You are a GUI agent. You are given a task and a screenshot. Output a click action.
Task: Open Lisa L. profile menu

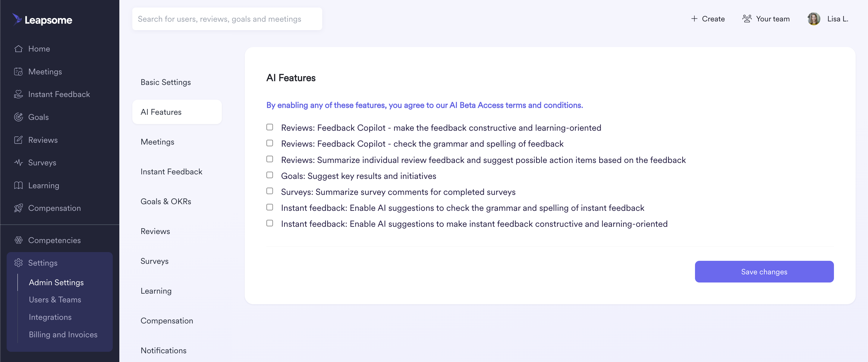coord(828,19)
